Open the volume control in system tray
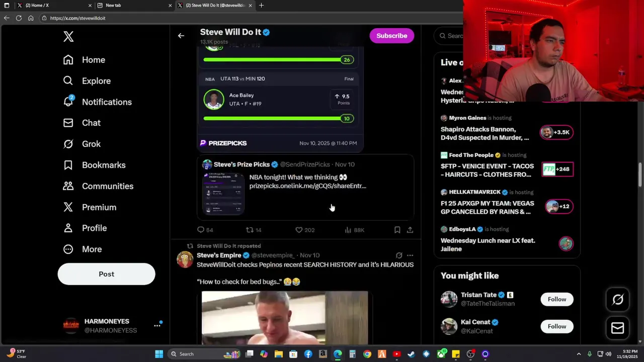This screenshot has width=644, height=362. (609, 354)
